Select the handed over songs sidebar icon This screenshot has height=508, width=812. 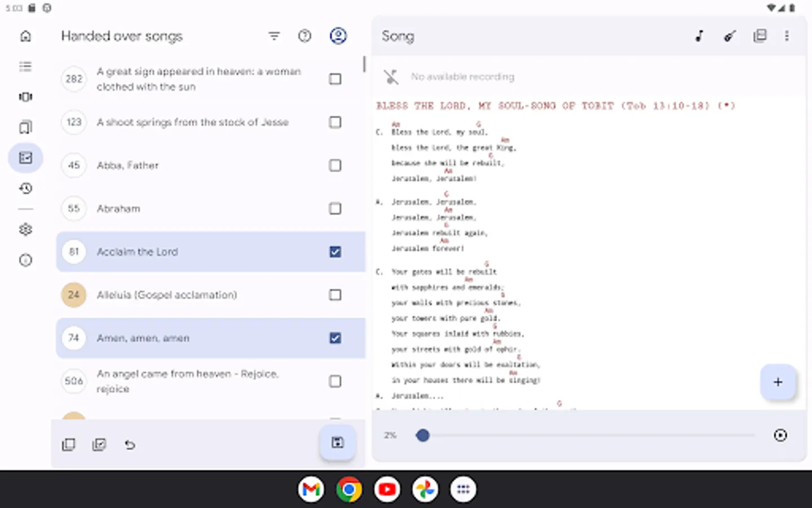point(25,157)
